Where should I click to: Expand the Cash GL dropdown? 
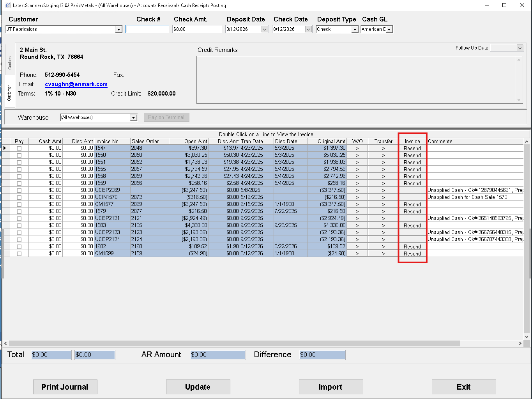389,29
